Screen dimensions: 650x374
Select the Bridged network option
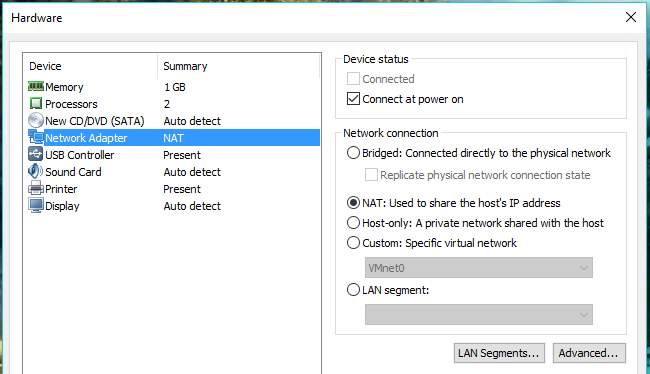click(353, 153)
